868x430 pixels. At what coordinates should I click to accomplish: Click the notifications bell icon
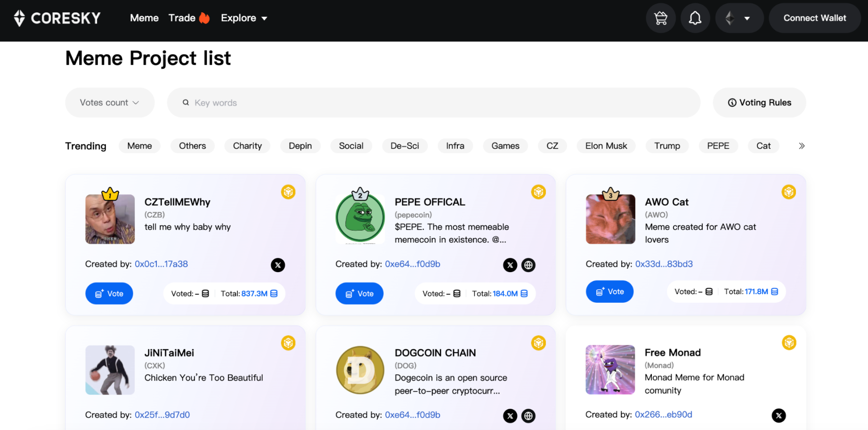point(695,18)
